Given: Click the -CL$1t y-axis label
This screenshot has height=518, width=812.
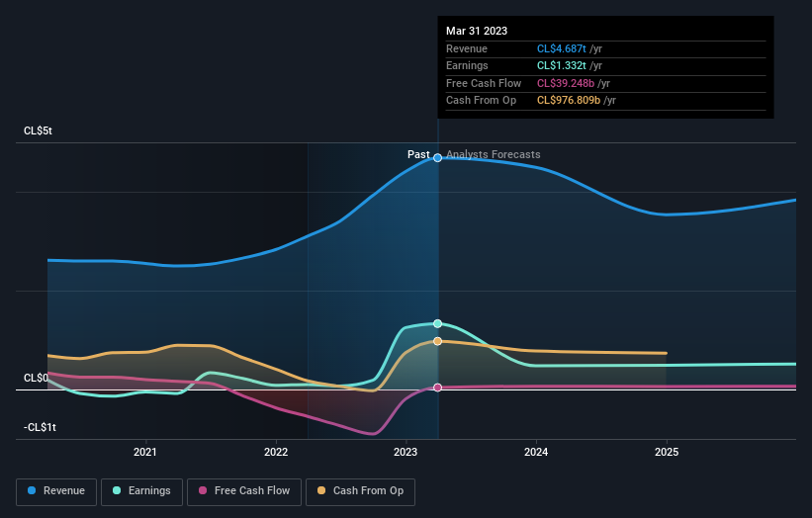Looking at the screenshot, I should [x=40, y=427].
